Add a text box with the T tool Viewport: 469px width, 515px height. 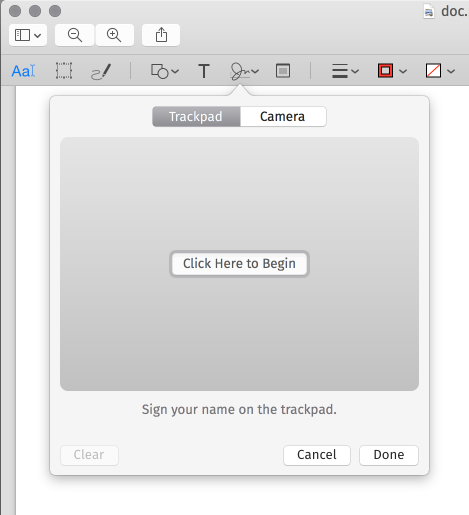pyautogui.click(x=204, y=71)
